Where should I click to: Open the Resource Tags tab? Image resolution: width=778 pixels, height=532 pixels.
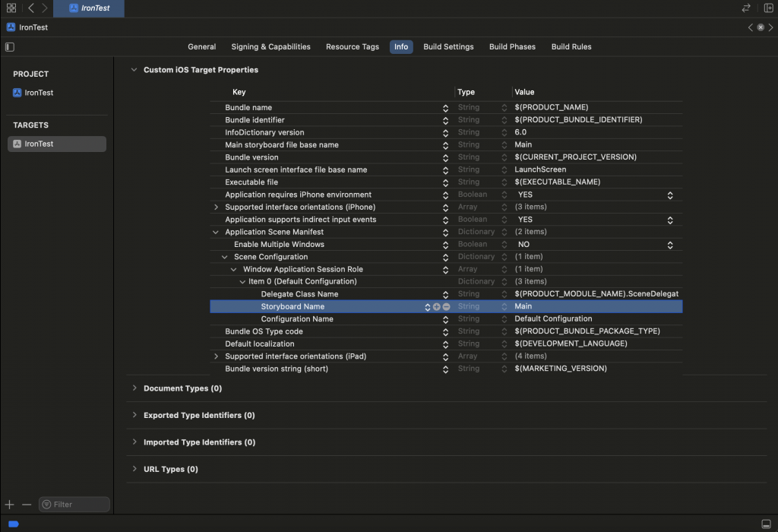point(353,46)
